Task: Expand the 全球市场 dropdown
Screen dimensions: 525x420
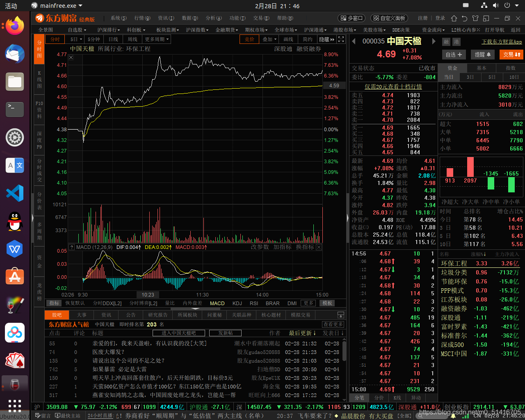Action: (x=285, y=30)
